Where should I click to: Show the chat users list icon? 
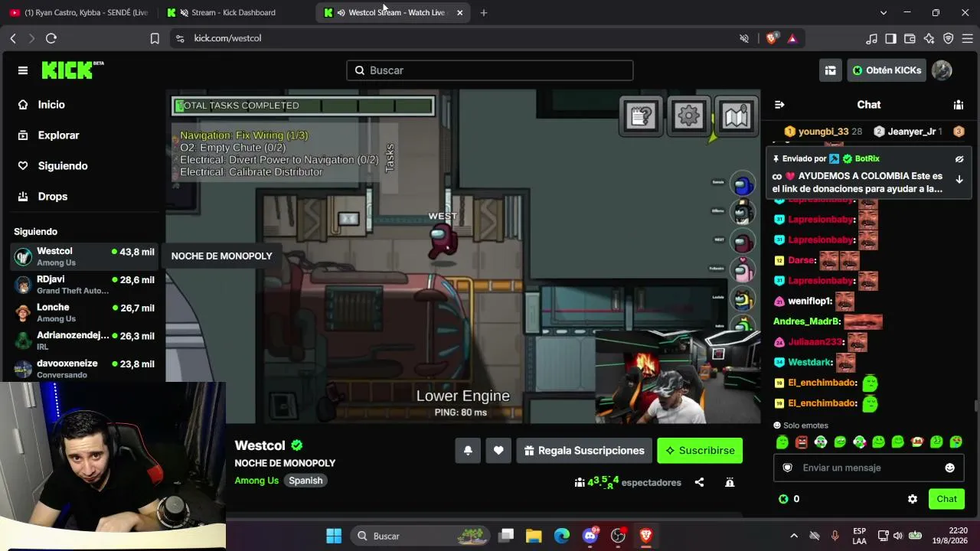coord(958,105)
